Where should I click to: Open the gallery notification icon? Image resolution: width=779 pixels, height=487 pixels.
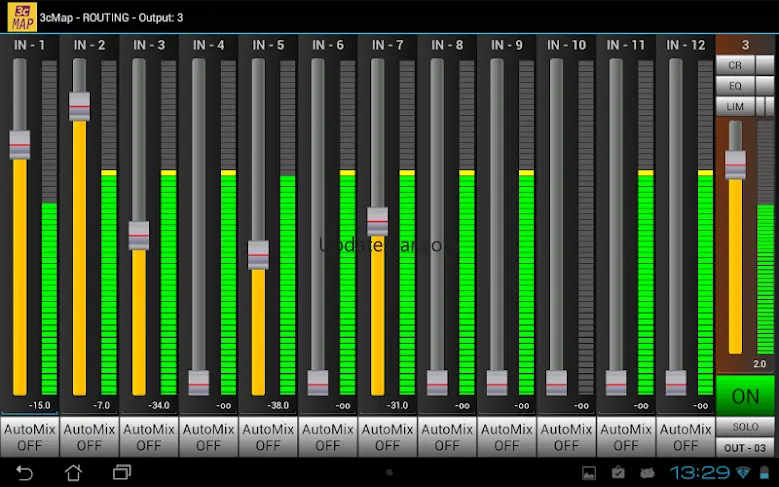590,472
